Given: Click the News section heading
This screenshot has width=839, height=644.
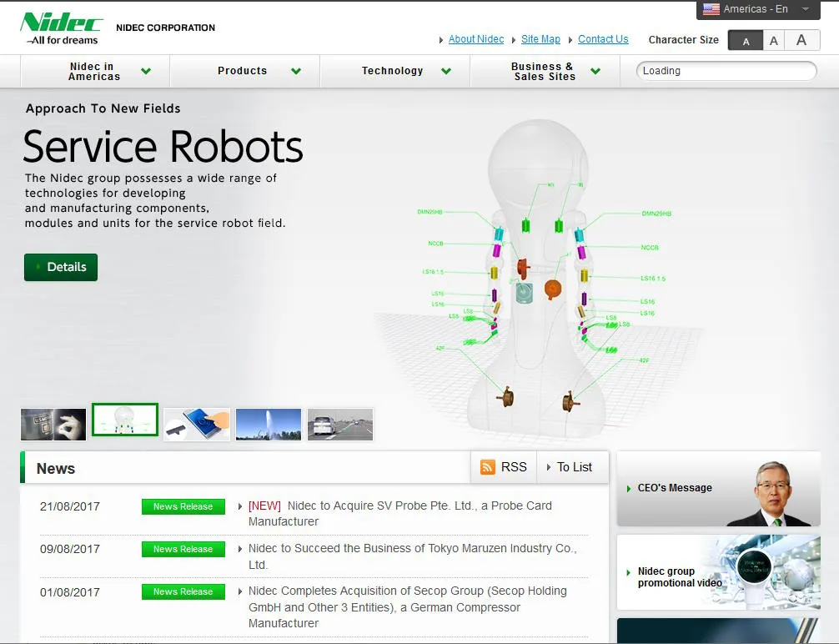Looking at the screenshot, I should click(x=56, y=469).
